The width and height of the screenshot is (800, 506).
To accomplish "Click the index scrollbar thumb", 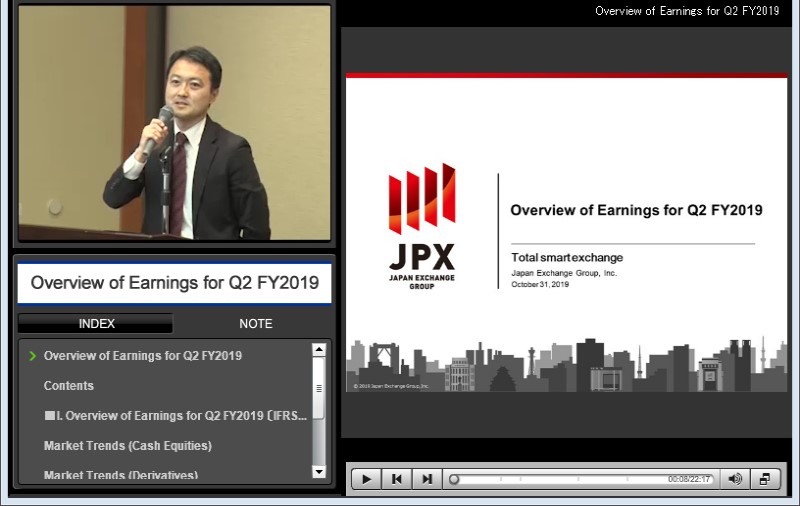I will (319, 388).
